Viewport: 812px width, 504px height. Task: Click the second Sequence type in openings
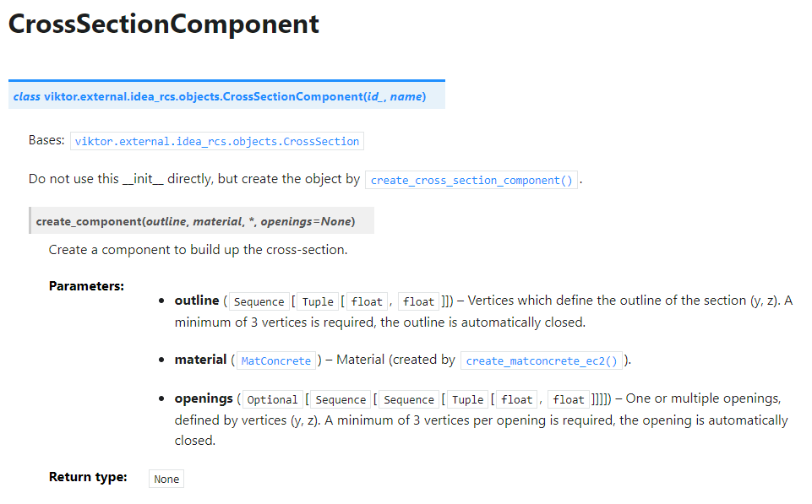click(409, 399)
